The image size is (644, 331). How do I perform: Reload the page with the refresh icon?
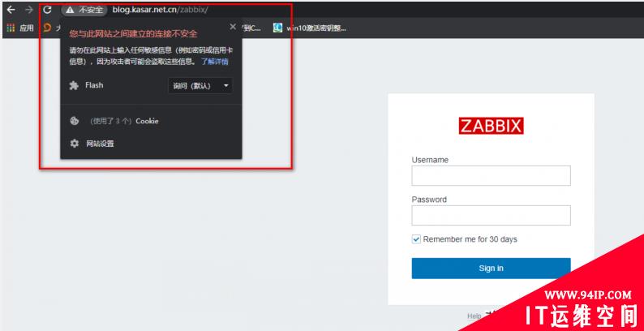[x=47, y=10]
